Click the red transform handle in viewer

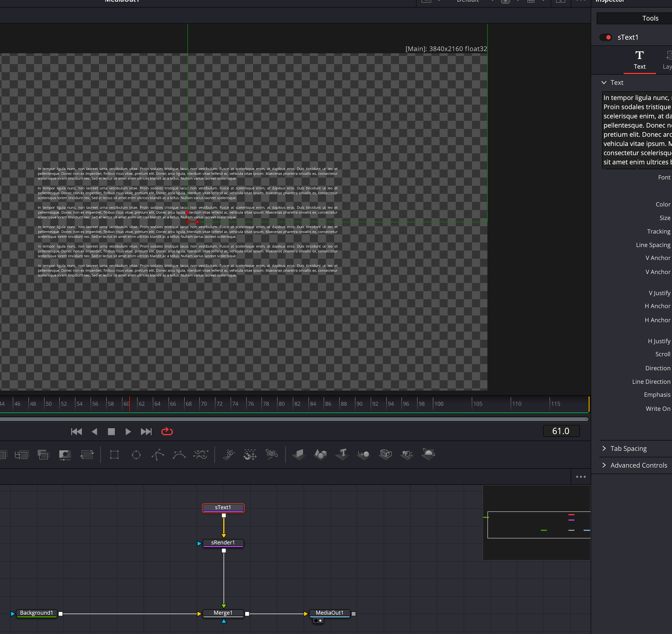tap(188, 222)
